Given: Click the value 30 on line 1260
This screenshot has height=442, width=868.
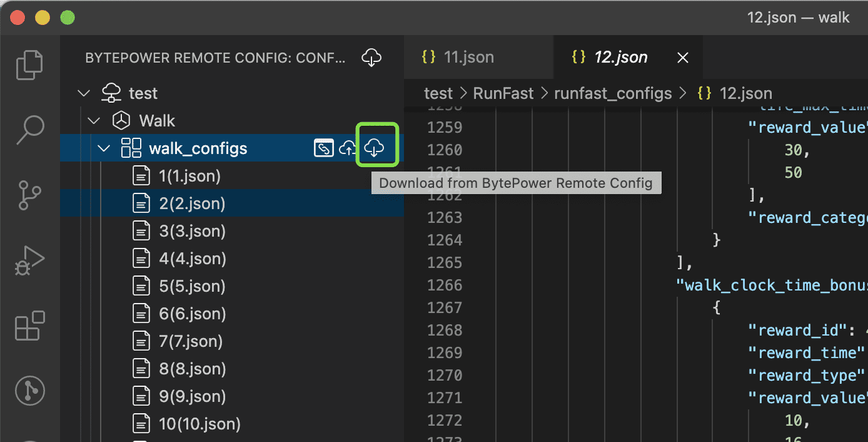Looking at the screenshot, I should (x=794, y=150).
